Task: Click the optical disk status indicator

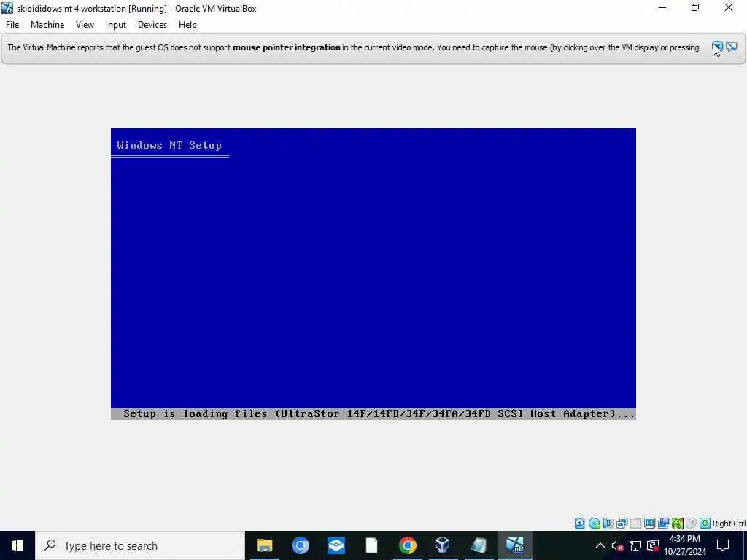Action: pyautogui.click(x=594, y=524)
